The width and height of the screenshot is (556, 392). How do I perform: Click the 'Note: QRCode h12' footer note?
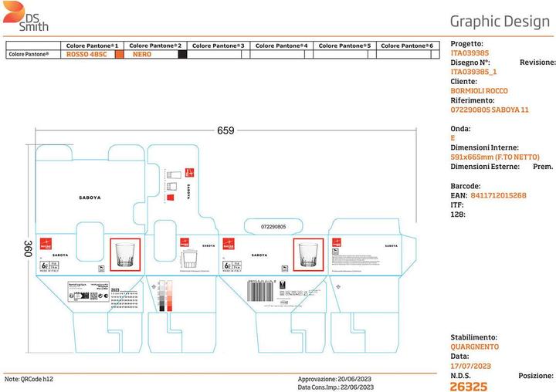[x=29, y=379]
